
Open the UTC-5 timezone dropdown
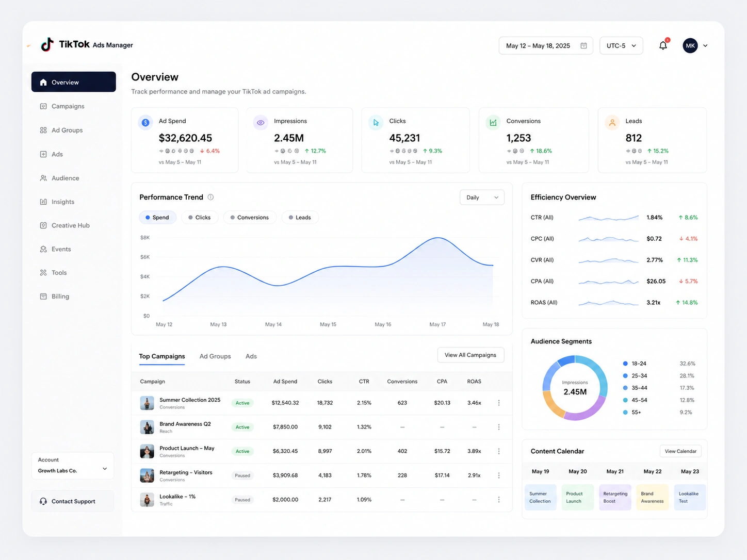[621, 45]
